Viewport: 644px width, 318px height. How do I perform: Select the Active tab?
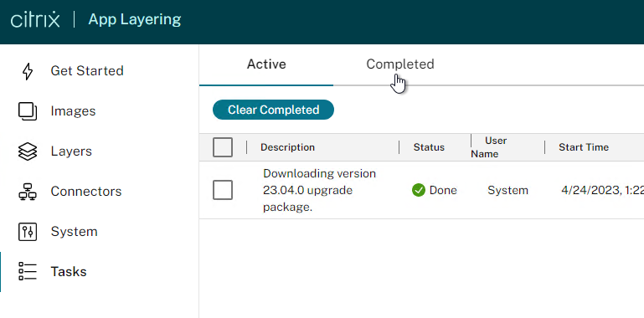tap(266, 64)
